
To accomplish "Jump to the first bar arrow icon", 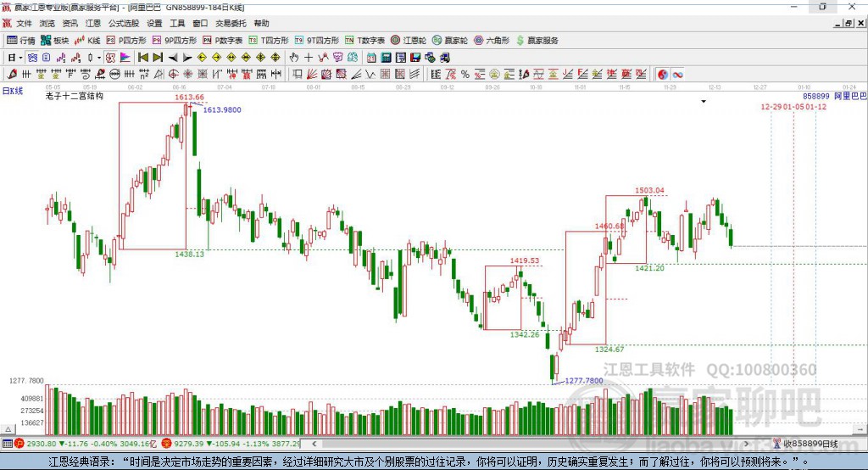I will coord(142,58).
